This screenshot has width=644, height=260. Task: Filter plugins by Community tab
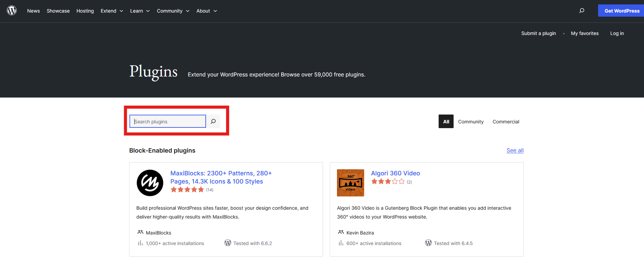(x=471, y=122)
